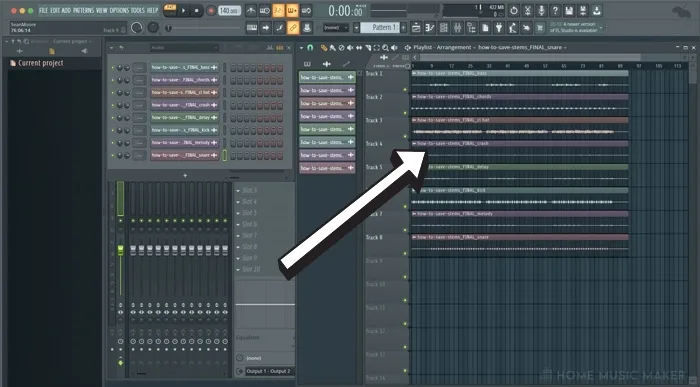Click the one-click audio recording microphone icon
This screenshot has width=700, height=387.
[542, 11]
